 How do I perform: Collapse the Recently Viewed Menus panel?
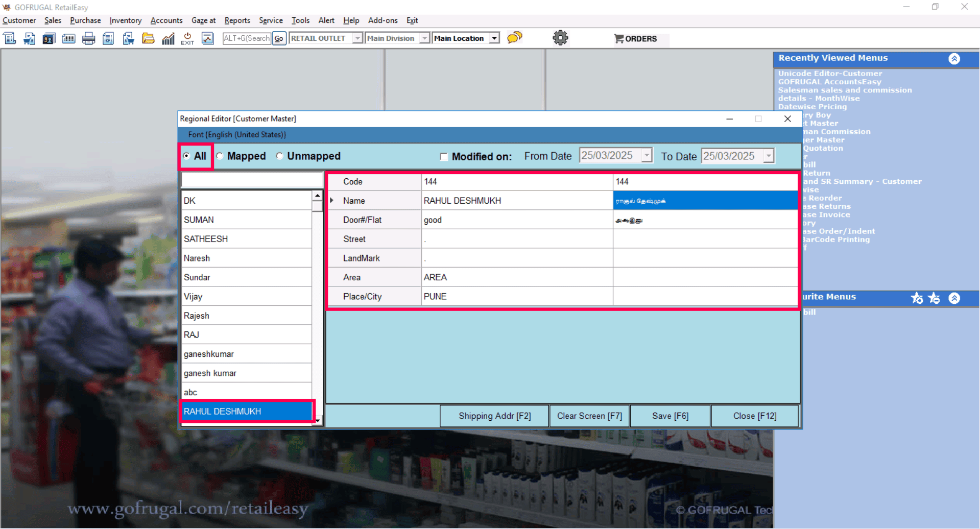pyautogui.click(x=954, y=59)
